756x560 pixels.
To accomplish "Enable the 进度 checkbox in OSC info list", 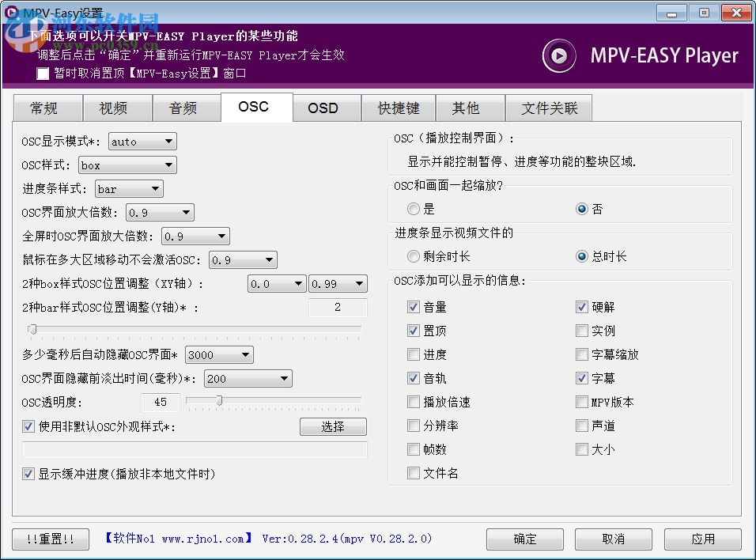I will pyautogui.click(x=414, y=354).
